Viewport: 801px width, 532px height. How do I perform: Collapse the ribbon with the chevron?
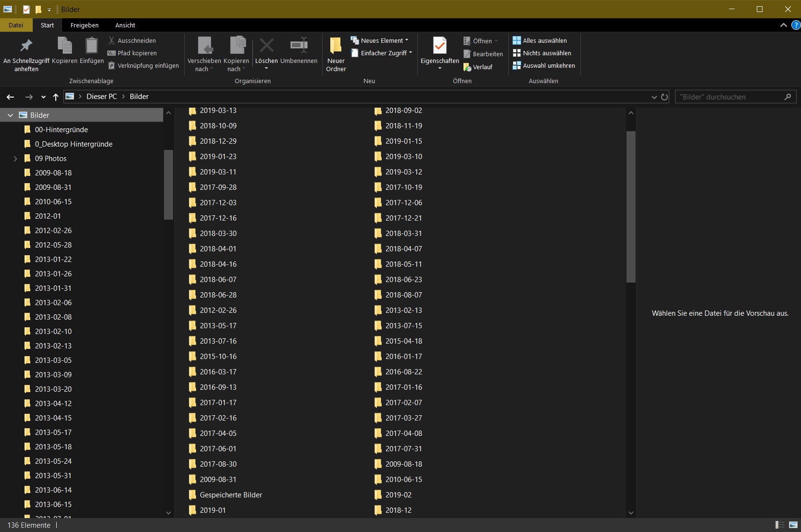pyautogui.click(x=784, y=25)
